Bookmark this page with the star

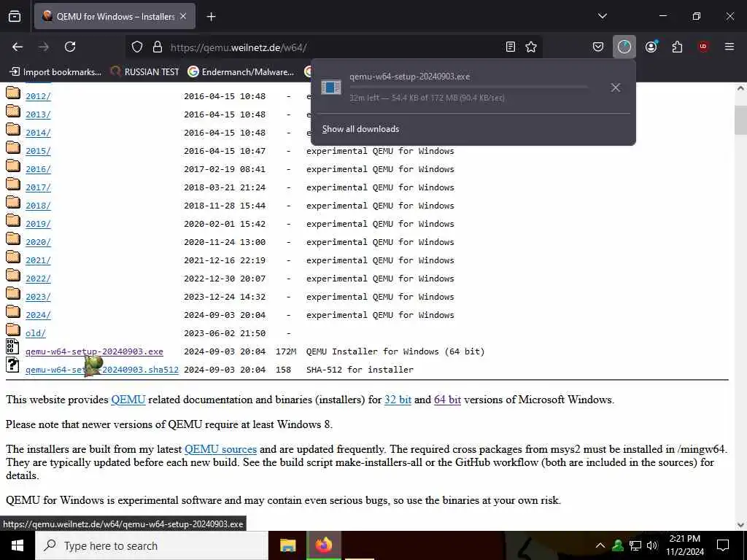[531, 47]
